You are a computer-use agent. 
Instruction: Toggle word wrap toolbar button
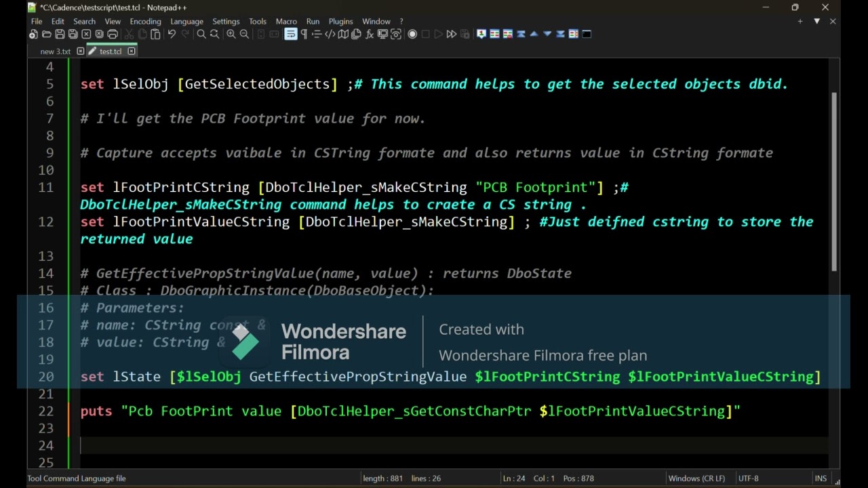290,34
